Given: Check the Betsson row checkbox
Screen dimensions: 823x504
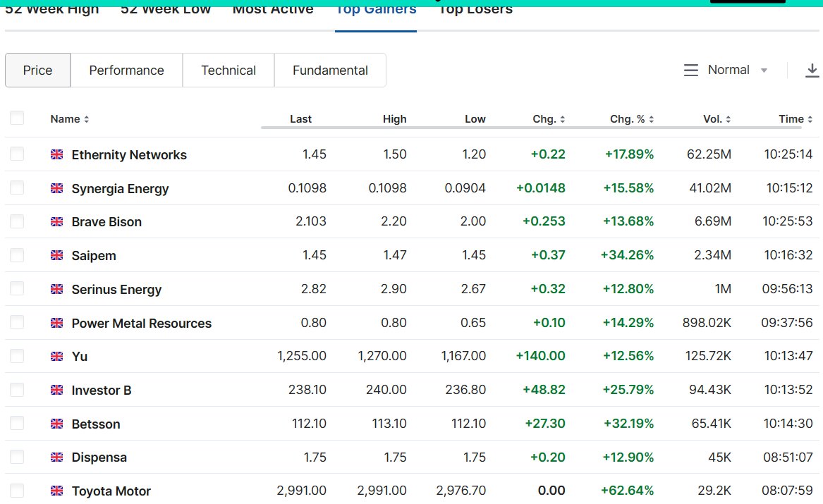Looking at the screenshot, I should [x=17, y=423].
